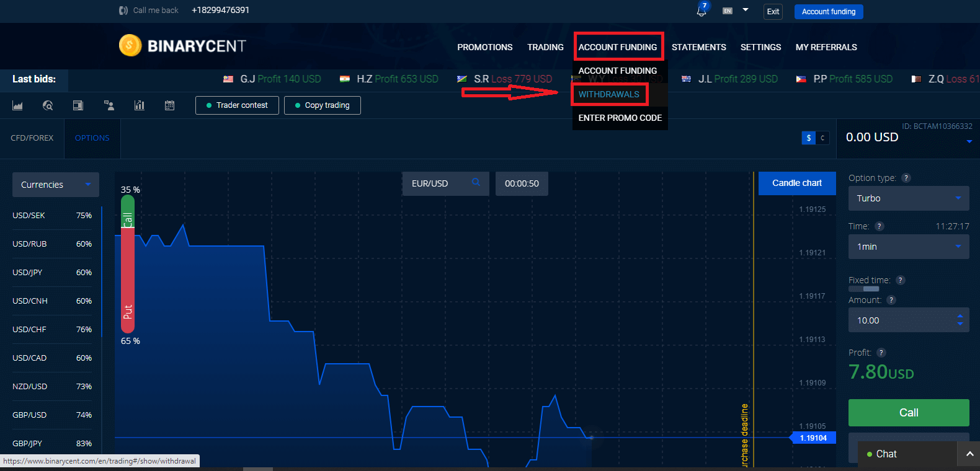Open the trader chat person icon
The width and height of the screenshot is (980, 471).
[x=109, y=105]
